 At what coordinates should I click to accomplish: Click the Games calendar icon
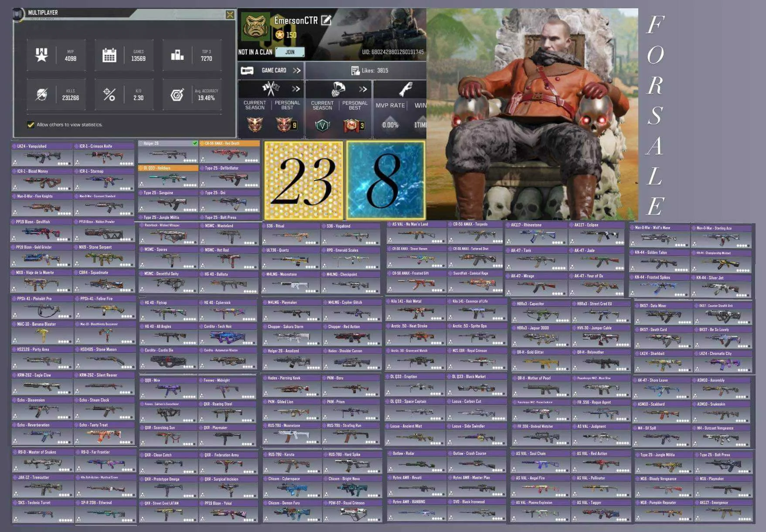coord(109,55)
